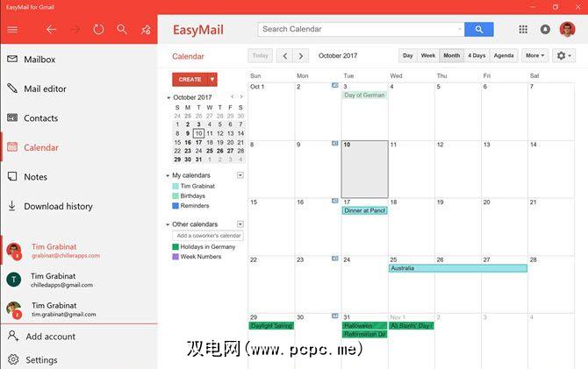
Task: Click the Add account person icon
Action: point(13,336)
